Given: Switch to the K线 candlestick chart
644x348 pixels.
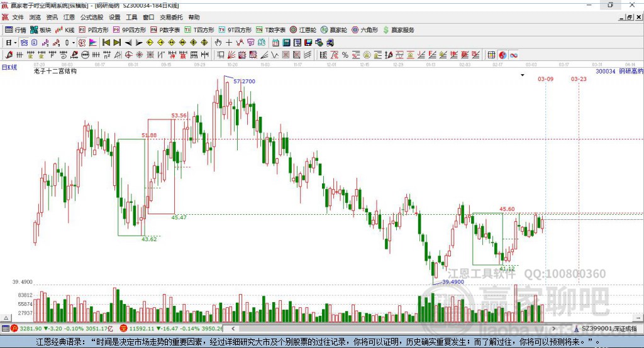Looking at the screenshot, I should 65,30.
